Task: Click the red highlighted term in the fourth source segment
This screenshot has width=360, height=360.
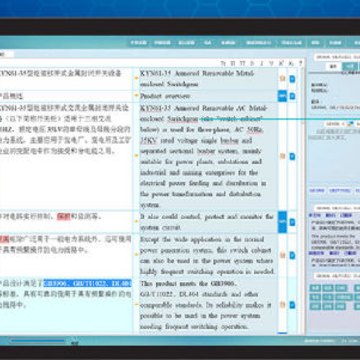Action: tap(64, 217)
